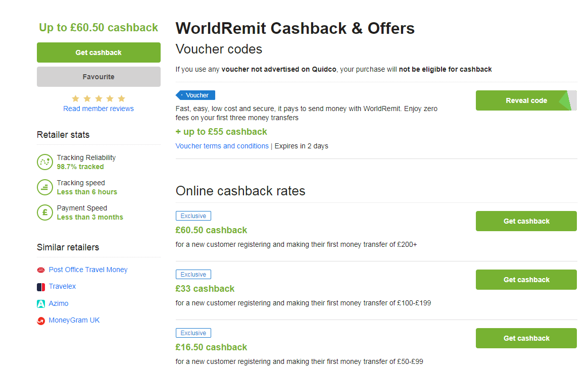The width and height of the screenshot is (588, 372).
Task: Open the Azimo retailer link
Action: (59, 303)
